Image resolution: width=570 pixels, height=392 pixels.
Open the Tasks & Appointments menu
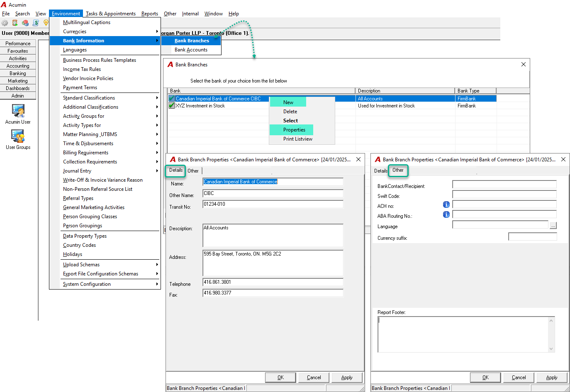(111, 14)
